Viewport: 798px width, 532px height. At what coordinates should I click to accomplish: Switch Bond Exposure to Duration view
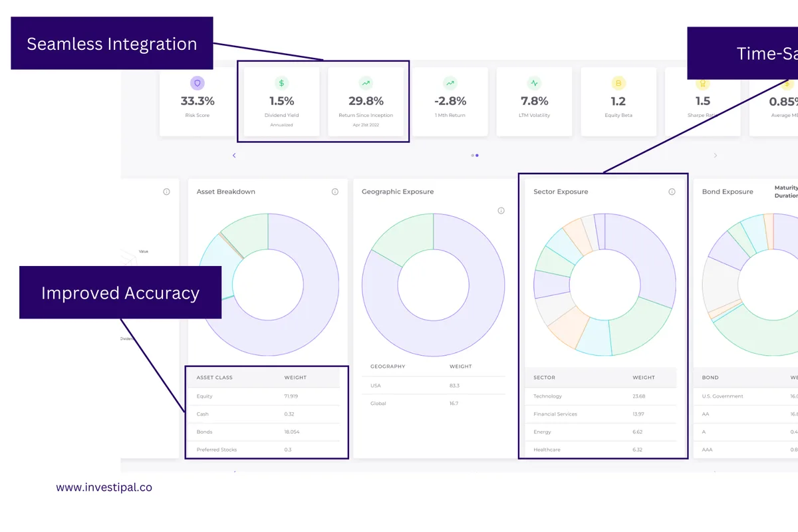(787, 196)
